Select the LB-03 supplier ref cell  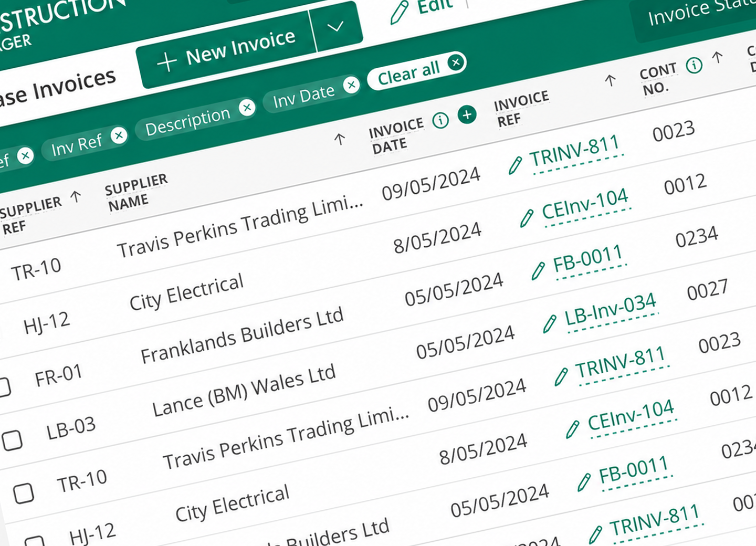tap(71, 429)
